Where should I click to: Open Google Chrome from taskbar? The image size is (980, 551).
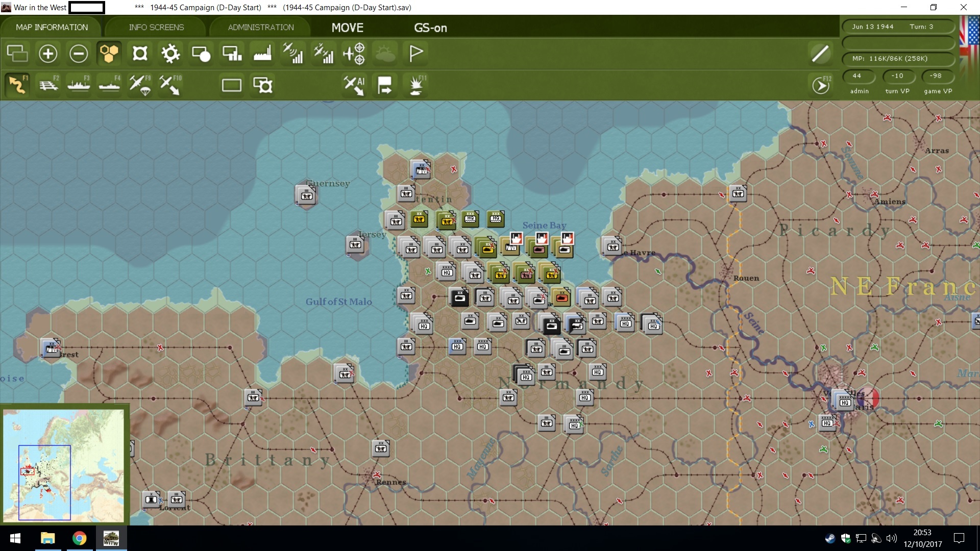pos(79,538)
